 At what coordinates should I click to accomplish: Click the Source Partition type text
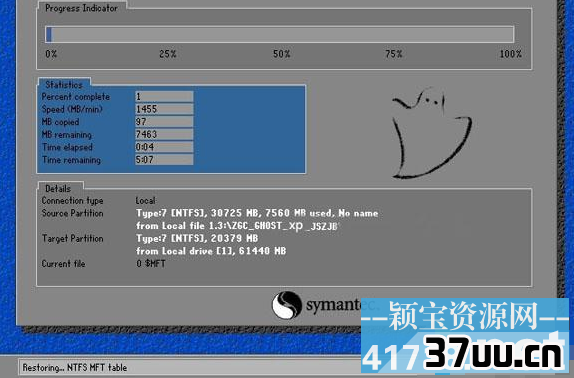click(257, 213)
